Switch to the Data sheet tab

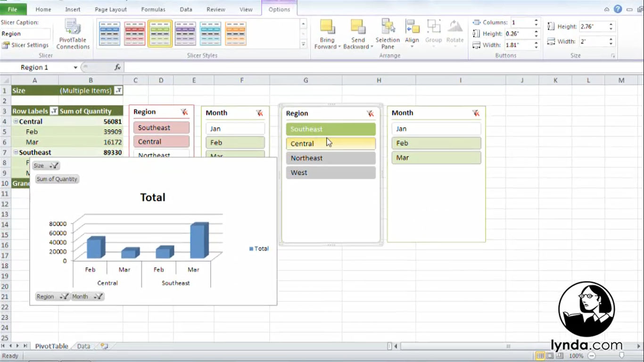click(83, 346)
